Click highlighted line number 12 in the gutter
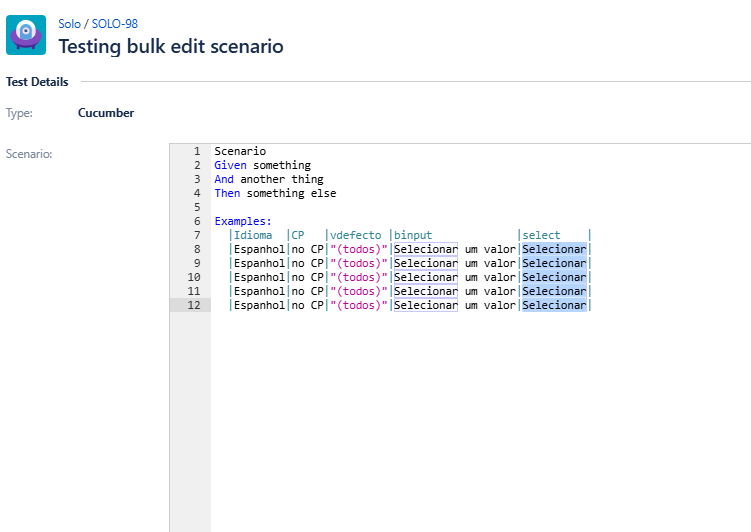The height and width of the screenshot is (532, 751). pyautogui.click(x=194, y=305)
